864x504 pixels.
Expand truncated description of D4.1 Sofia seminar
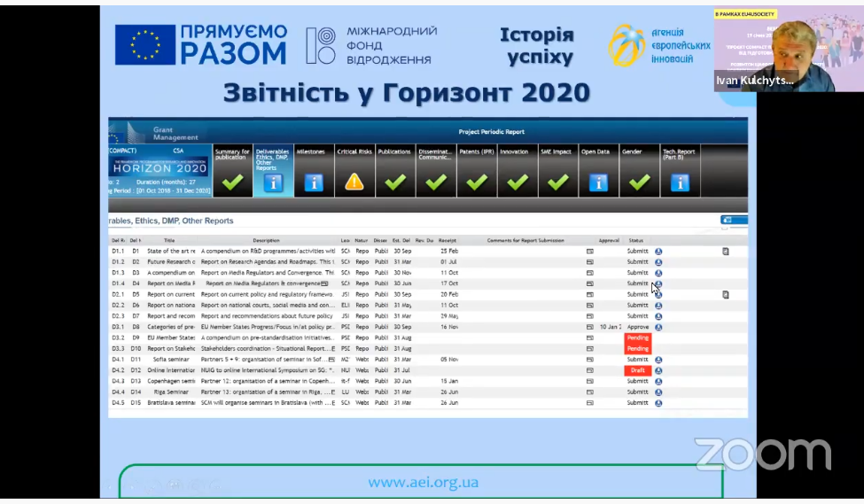coord(331,360)
